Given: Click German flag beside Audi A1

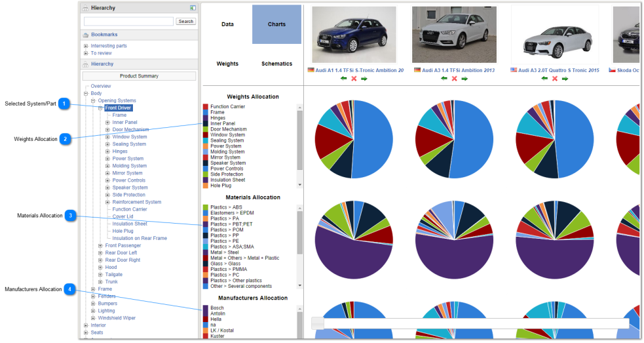Looking at the screenshot, I should (x=311, y=70).
